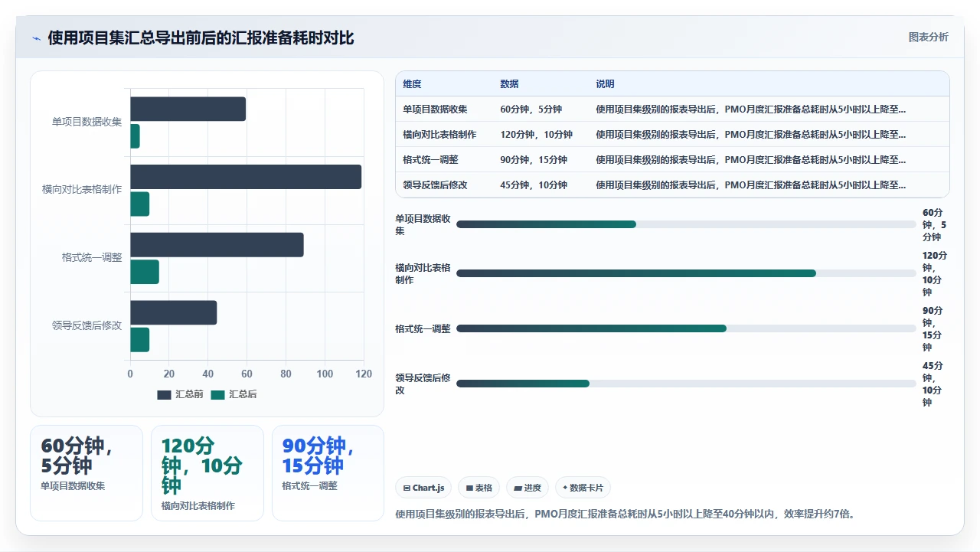Open the 60分钟，5分钟 data card
This screenshot has height=552, width=980.
87,473
